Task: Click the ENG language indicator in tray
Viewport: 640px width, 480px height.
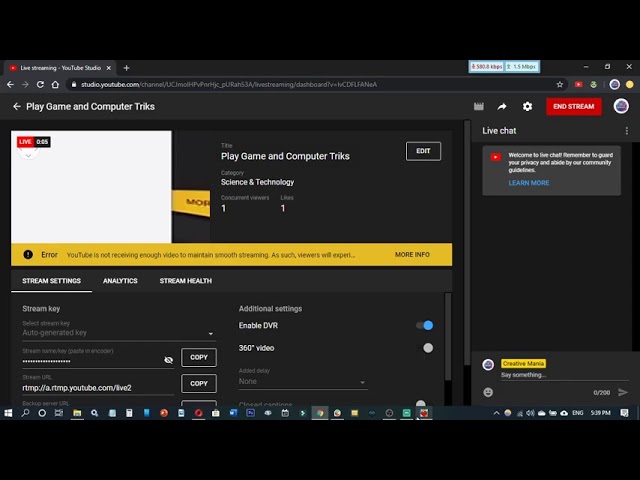Action: [x=578, y=413]
